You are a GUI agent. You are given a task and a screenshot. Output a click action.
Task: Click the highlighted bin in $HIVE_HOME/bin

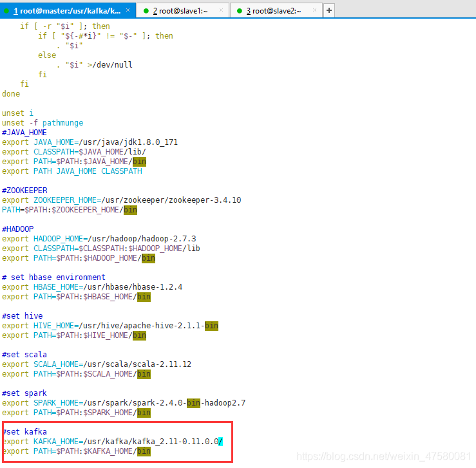(x=139, y=335)
